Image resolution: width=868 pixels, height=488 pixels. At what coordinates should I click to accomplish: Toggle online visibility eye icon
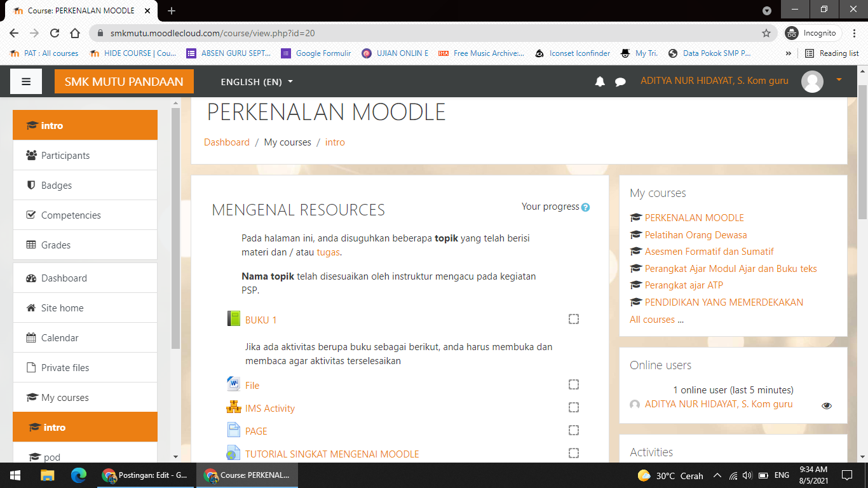827,405
